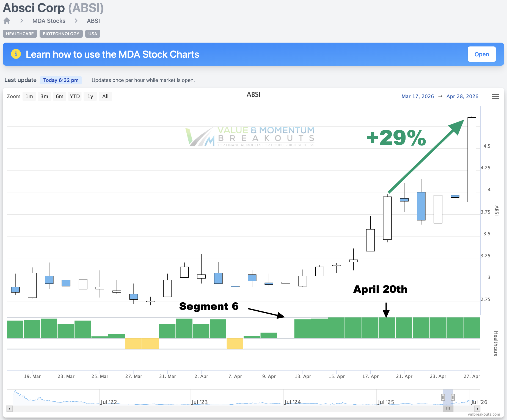The height and width of the screenshot is (420, 507).
Task: Set zoom to 3m
Action: tap(44, 96)
